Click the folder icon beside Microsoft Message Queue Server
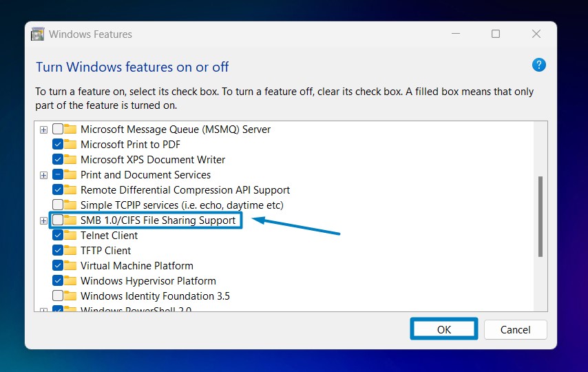The height and width of the screenshot is (372, 588). [70, 129]
